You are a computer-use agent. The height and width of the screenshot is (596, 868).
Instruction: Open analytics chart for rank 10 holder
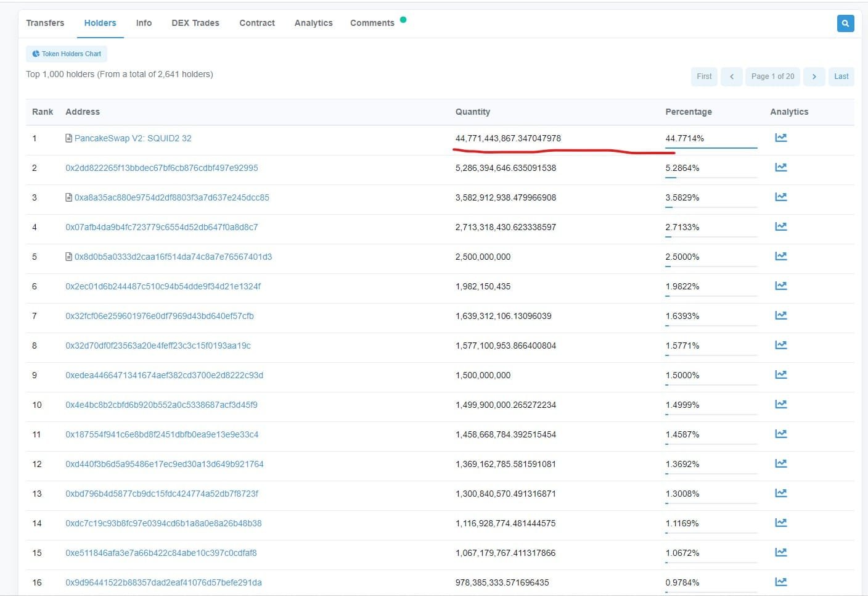[780, 404]
